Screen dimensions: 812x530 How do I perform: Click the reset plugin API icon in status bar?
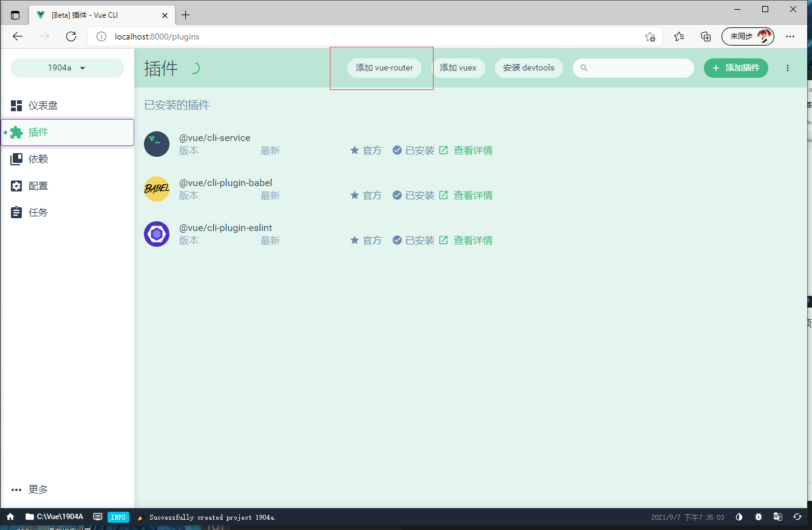pos(797,517)
